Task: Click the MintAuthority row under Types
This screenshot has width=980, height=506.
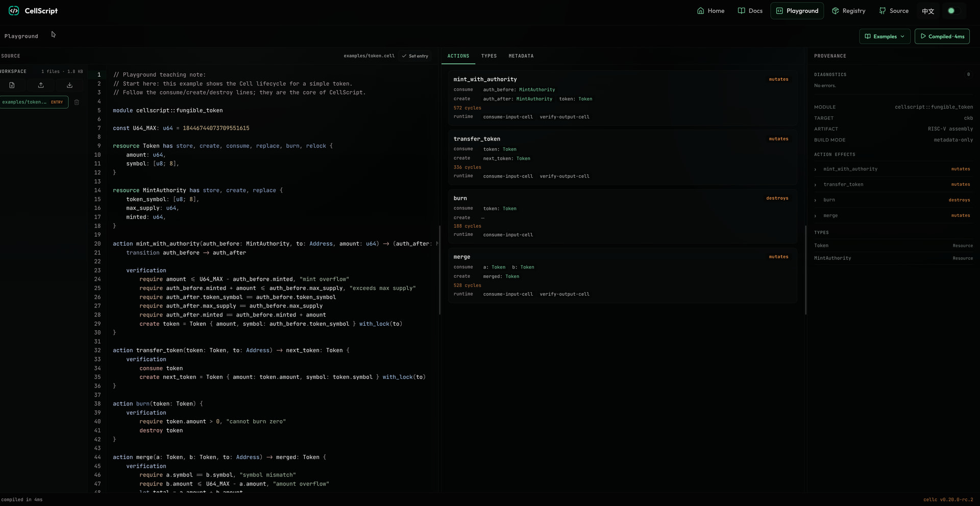Action: 893,258
